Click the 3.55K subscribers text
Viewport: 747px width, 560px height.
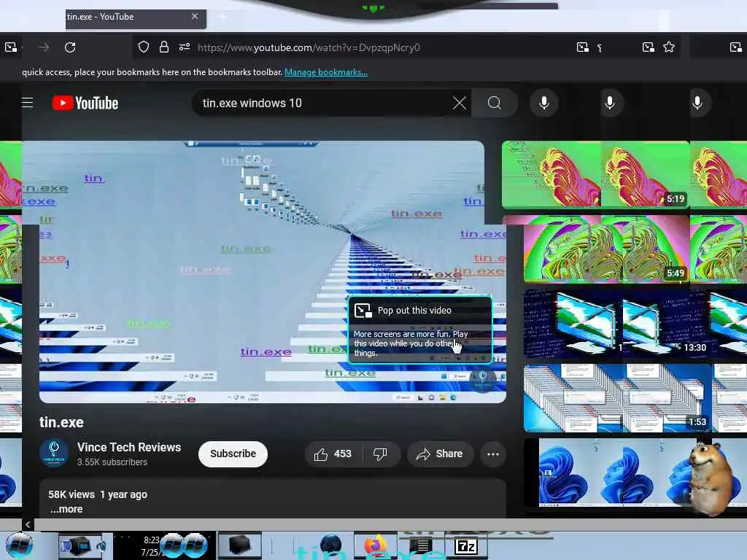coord(112,462)
